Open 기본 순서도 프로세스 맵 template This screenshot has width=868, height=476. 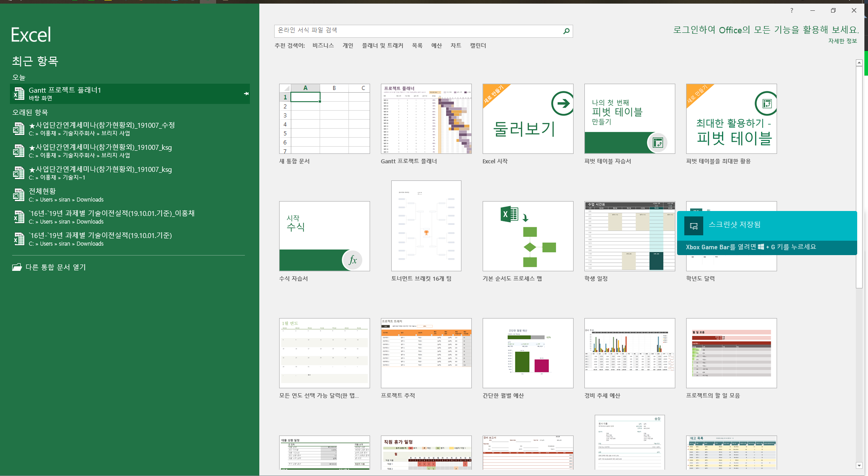tap(528, 236)
